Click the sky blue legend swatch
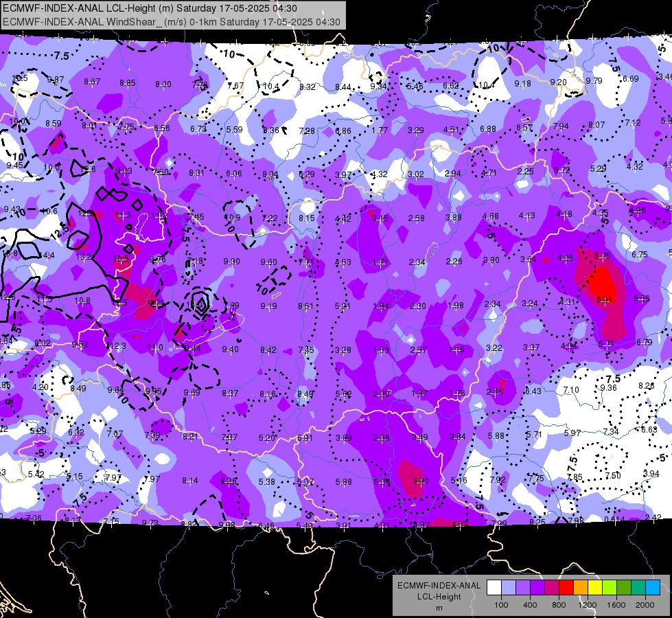672x618 pixels. click(x=653, y=588)
